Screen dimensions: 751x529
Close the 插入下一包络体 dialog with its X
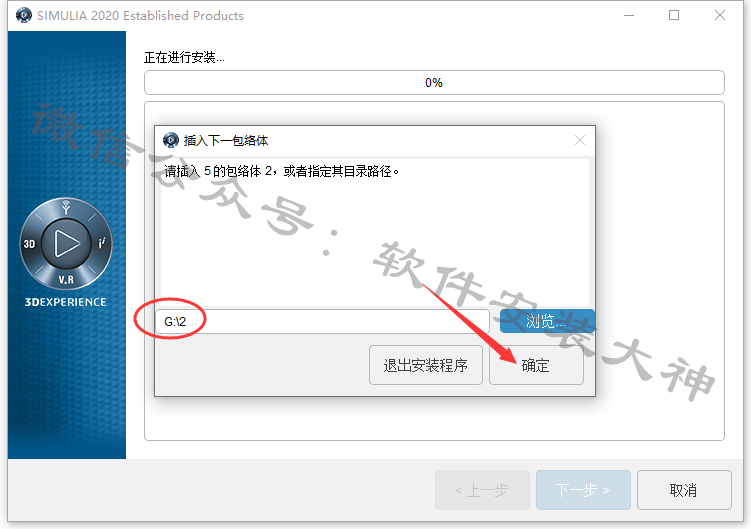pos(580,140)
